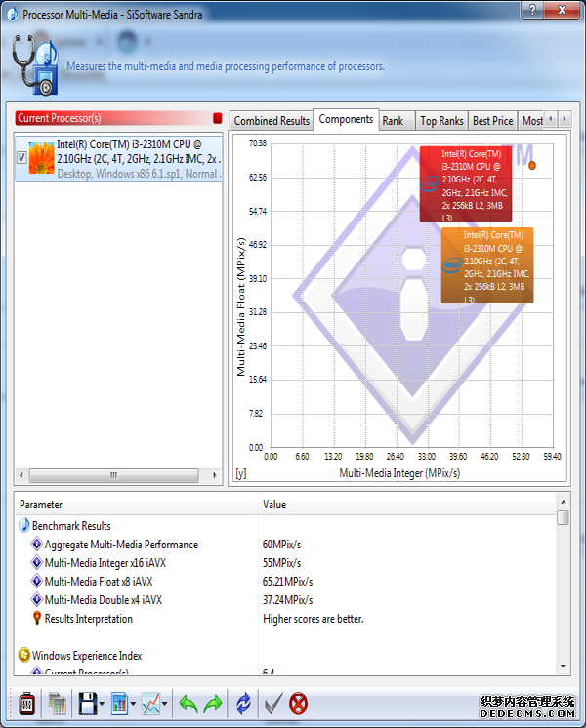Go forward with the green right arrow

coord(212,704)
